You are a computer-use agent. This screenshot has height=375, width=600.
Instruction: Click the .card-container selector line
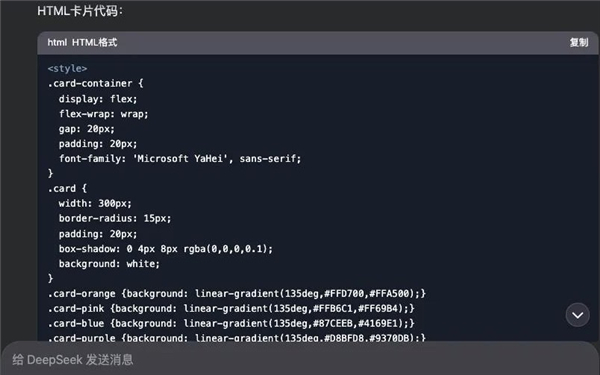[x=95, y=83]
